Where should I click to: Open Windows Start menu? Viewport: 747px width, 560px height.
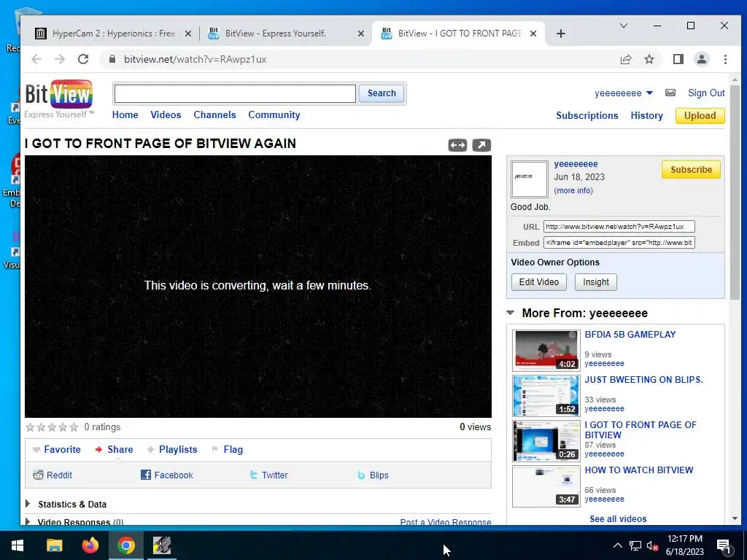tap(18, 545)
